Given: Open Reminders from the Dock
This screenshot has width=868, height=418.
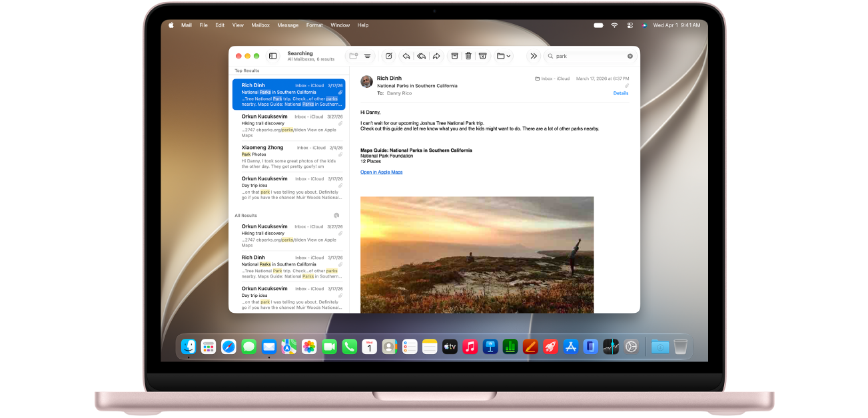Looking at the screenshot, I should click(x=410, y=347).
